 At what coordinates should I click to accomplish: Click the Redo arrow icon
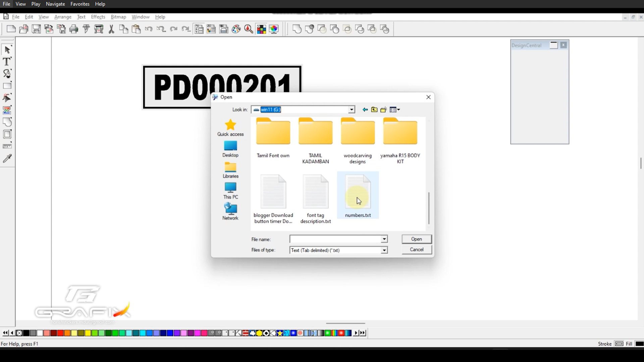[173, 29]
